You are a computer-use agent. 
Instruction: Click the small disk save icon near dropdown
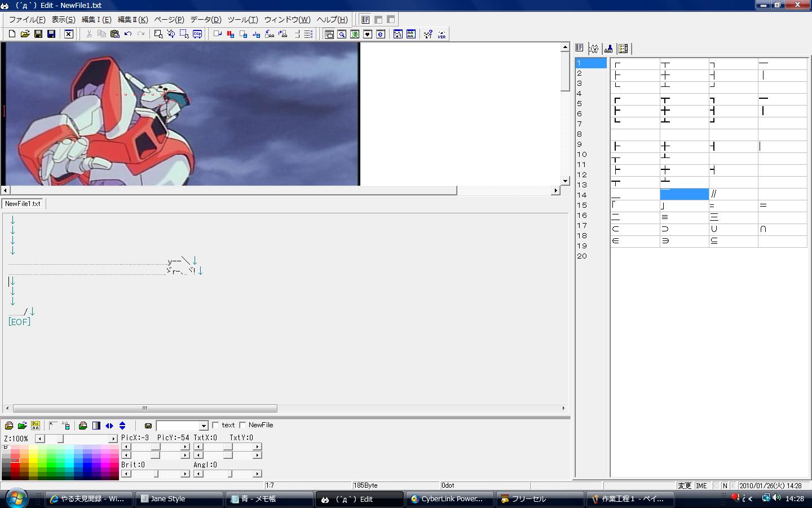(148, 426)
